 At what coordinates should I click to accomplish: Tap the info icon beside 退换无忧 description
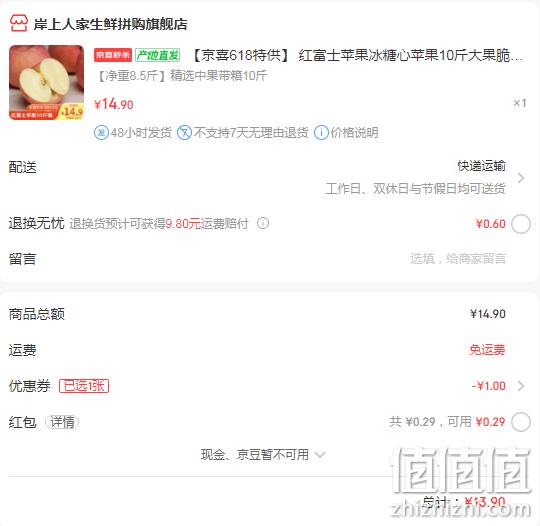263,223
